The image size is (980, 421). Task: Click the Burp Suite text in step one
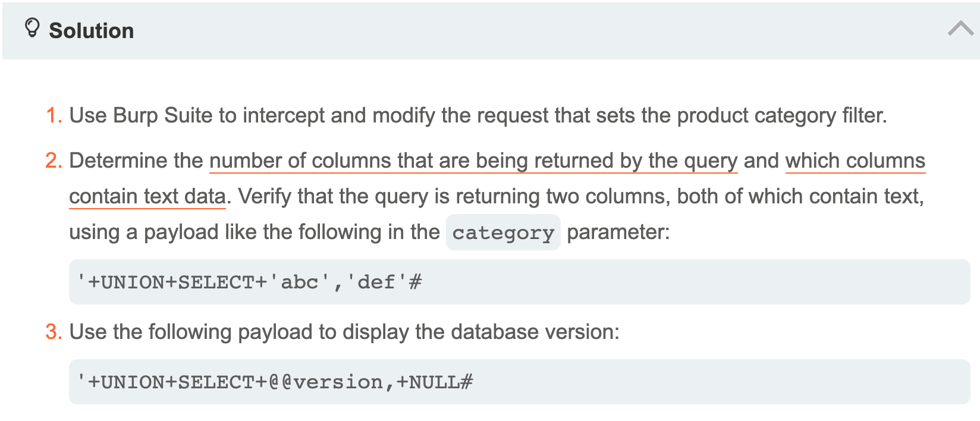coord(162,115)
